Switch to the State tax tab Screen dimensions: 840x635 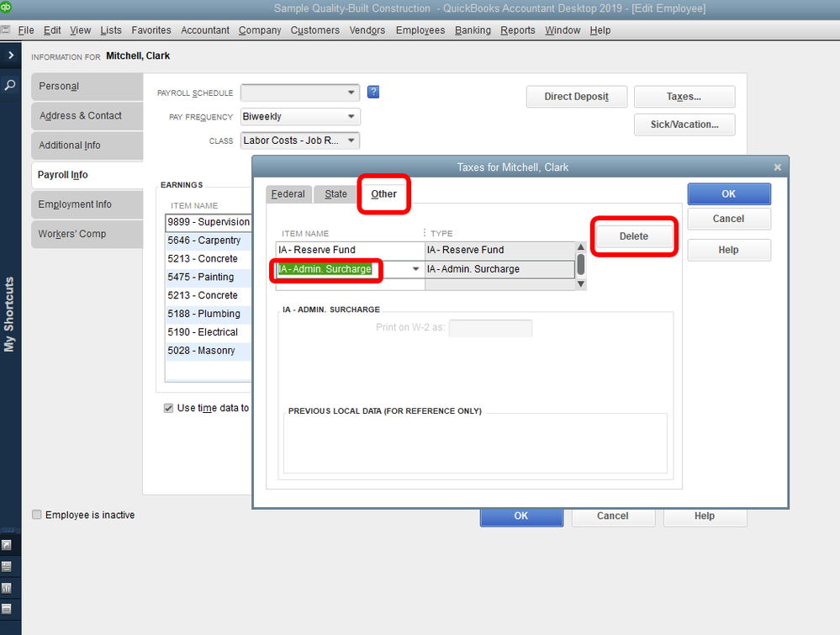click(335, 194)
